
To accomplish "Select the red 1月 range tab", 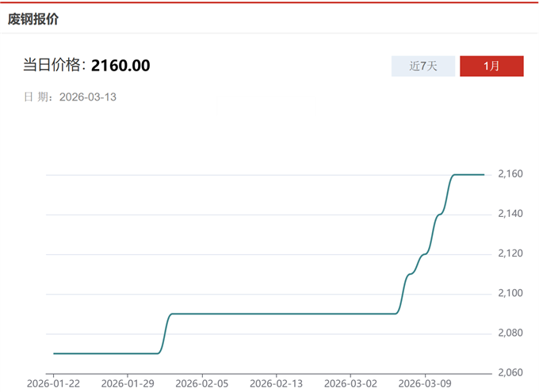I will point(491,67).
